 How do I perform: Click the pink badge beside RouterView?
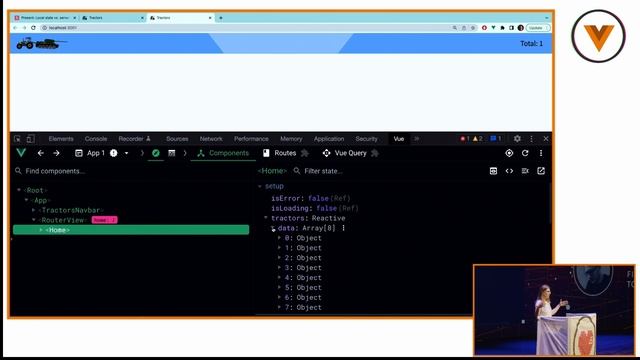click(104, 220)
